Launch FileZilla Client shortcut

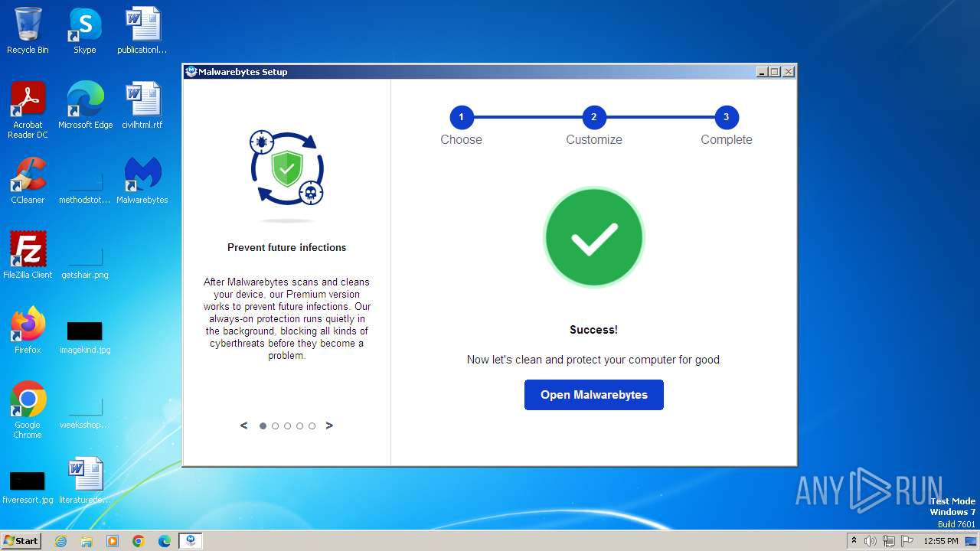tap(28, 256)
